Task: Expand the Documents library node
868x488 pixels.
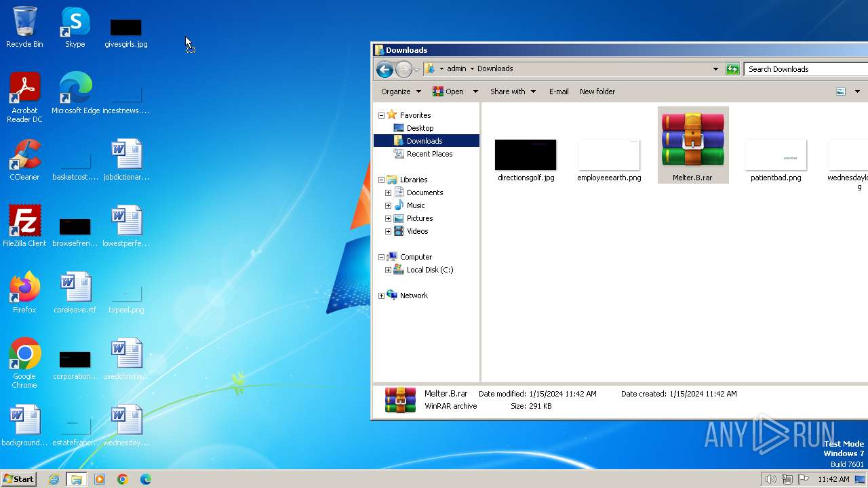Action: 389,192
